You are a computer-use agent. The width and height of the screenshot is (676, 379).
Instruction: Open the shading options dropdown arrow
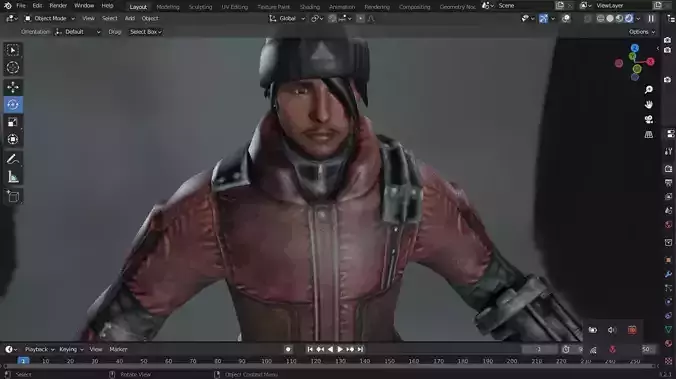(x=638, y=19)
